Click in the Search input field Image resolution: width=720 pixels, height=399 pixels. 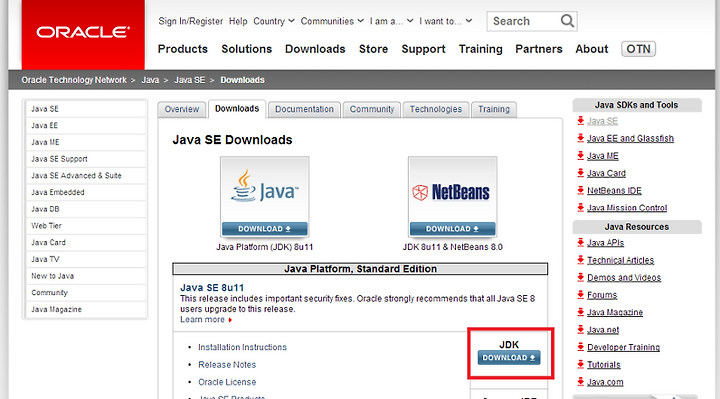pyautogui.click(x=524, y=21)
